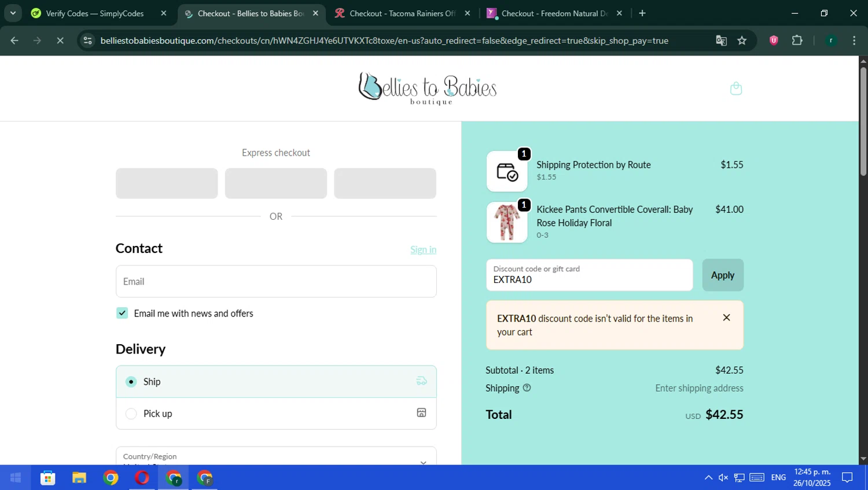
Task: Uncheck Email me with news and offers
Action: [x=122, y=313]
